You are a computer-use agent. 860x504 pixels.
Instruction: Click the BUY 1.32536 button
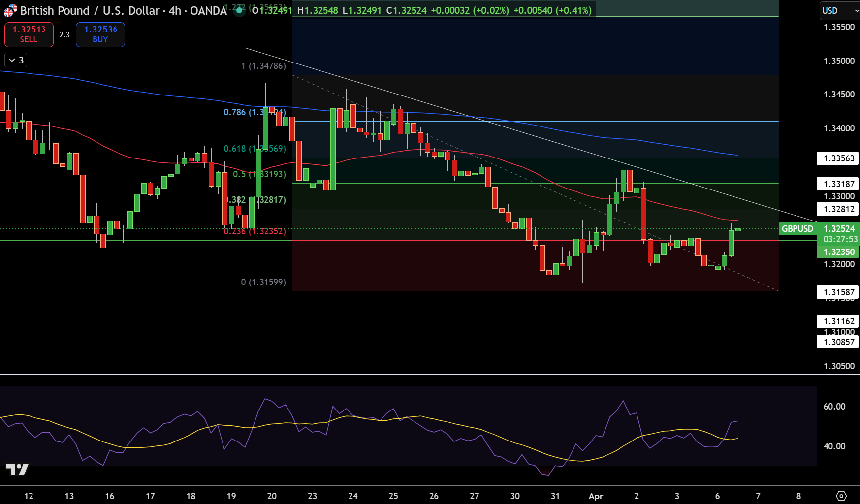pos(100,34)
